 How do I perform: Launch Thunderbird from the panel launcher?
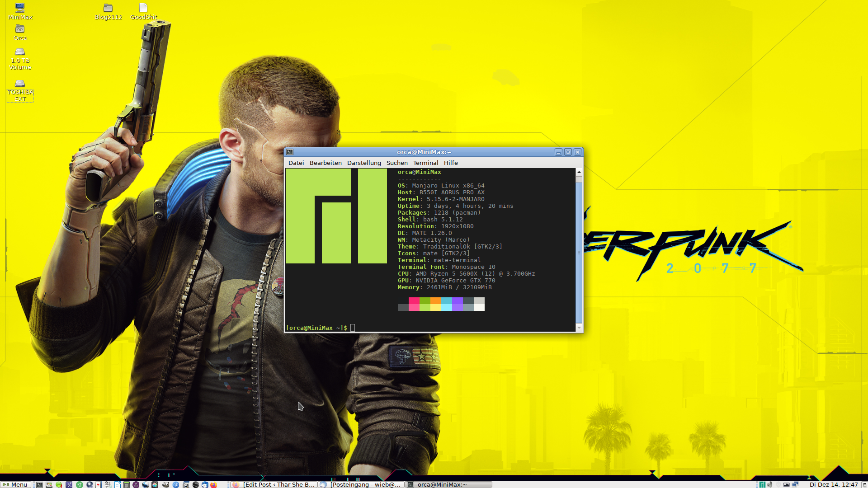(x=205, y=484)
